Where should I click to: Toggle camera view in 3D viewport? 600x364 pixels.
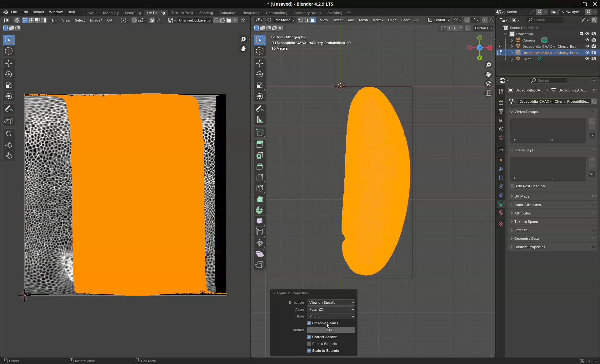click(488, 84)
